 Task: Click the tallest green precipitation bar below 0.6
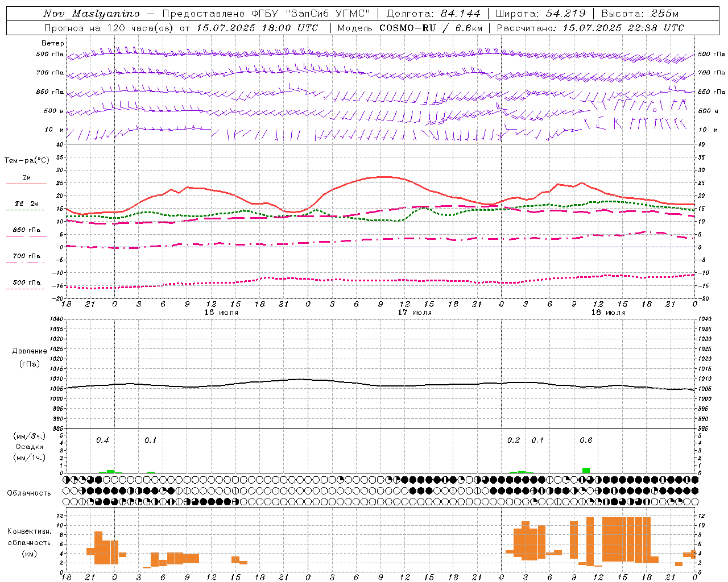pos(586,471)
